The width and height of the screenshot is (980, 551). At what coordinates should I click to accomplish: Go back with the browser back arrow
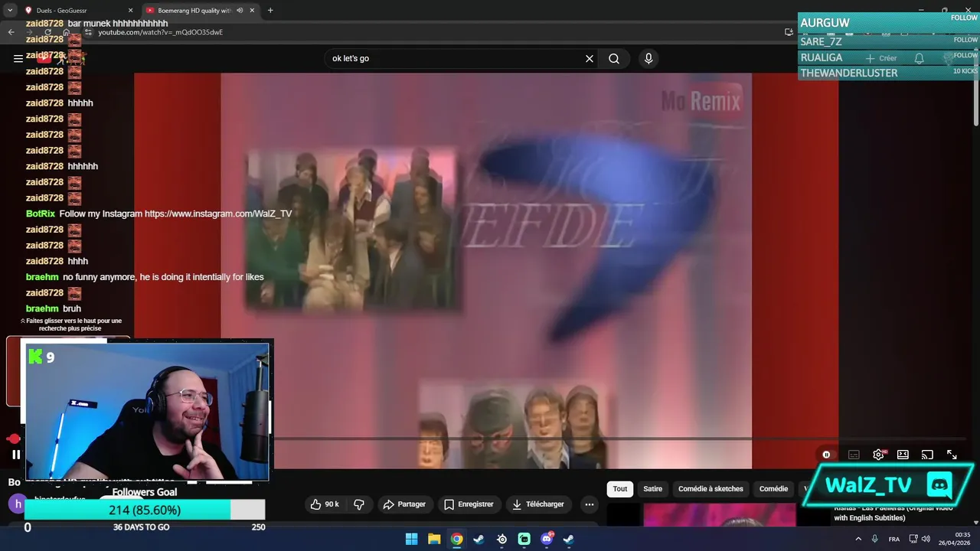[x=11, y=32]
